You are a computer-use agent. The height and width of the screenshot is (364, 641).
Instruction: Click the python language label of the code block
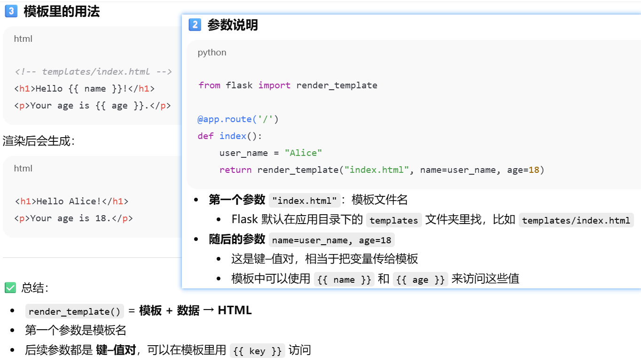(x=212, y=52)
